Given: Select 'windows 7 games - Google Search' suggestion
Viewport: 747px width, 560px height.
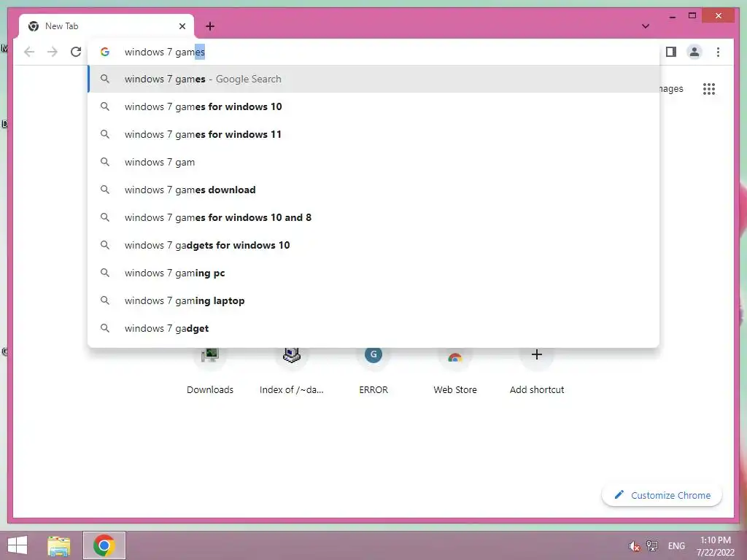Looking at the screenshot, I should click(x=373, y=79).
